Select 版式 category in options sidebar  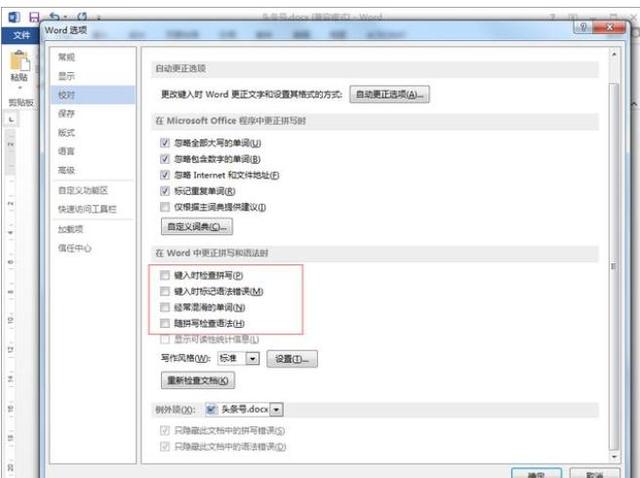(x=67, y=132)
